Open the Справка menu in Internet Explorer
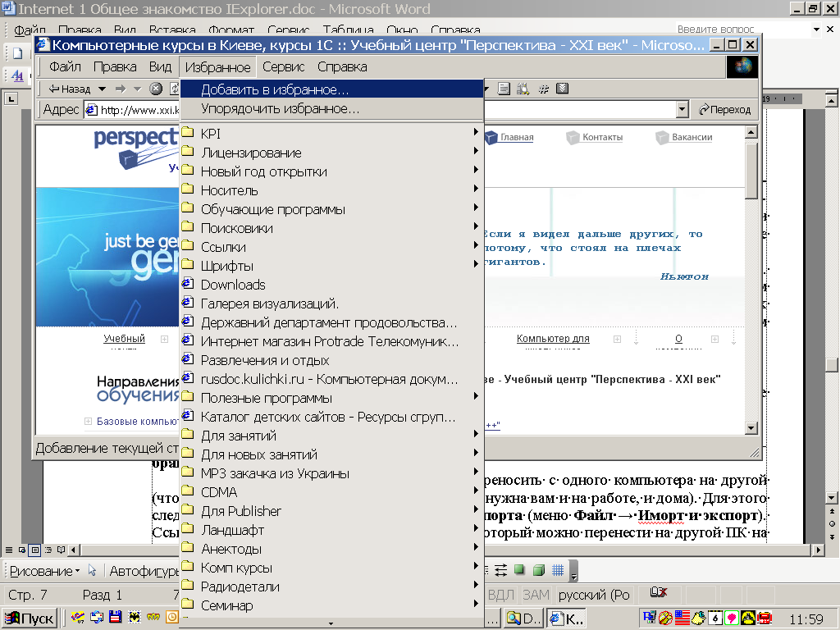Screen dimensions: 840x630 pyautogui.click(x=342, y=67)
